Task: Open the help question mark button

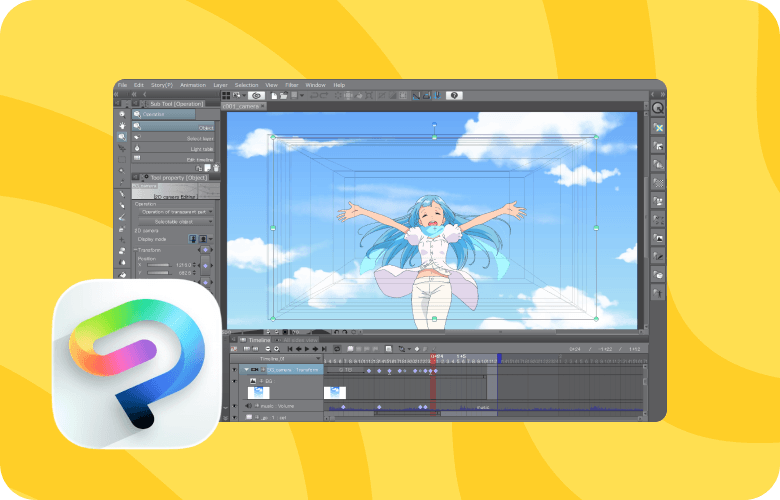Action: [454, 96]
